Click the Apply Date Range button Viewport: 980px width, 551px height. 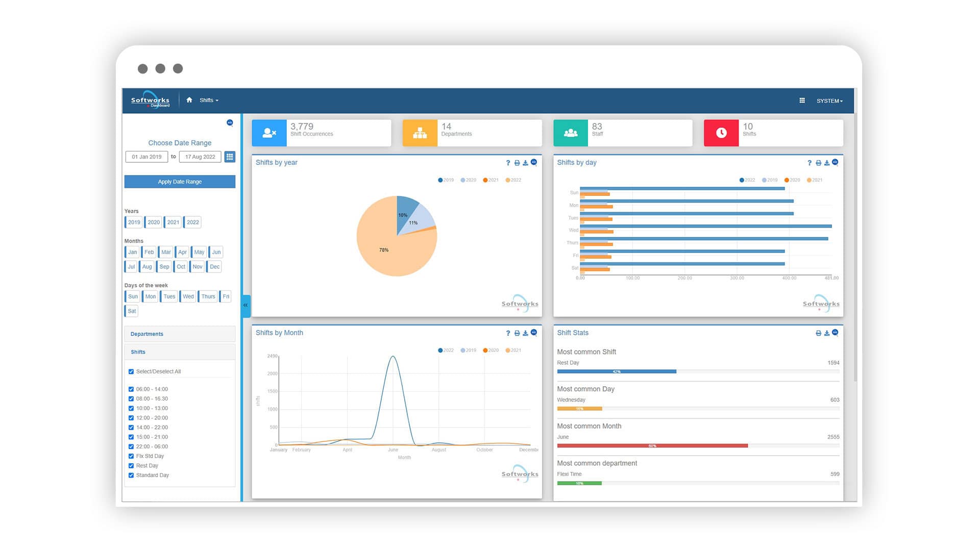[180, 182]
